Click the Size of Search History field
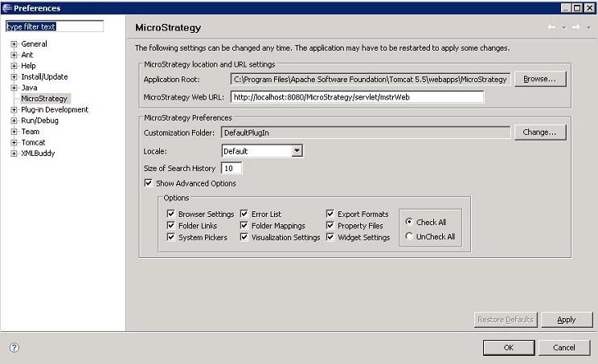This screenshot has height=364, width=598. coord(231,168)
